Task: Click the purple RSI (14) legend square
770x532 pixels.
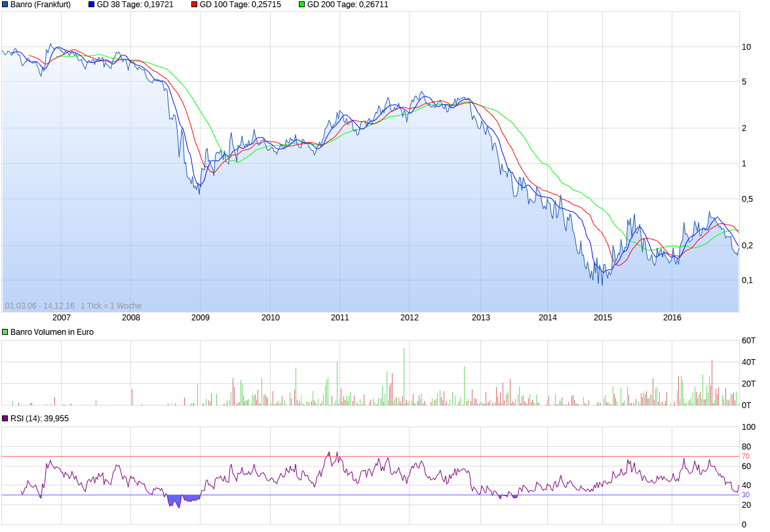Action: 5,419
